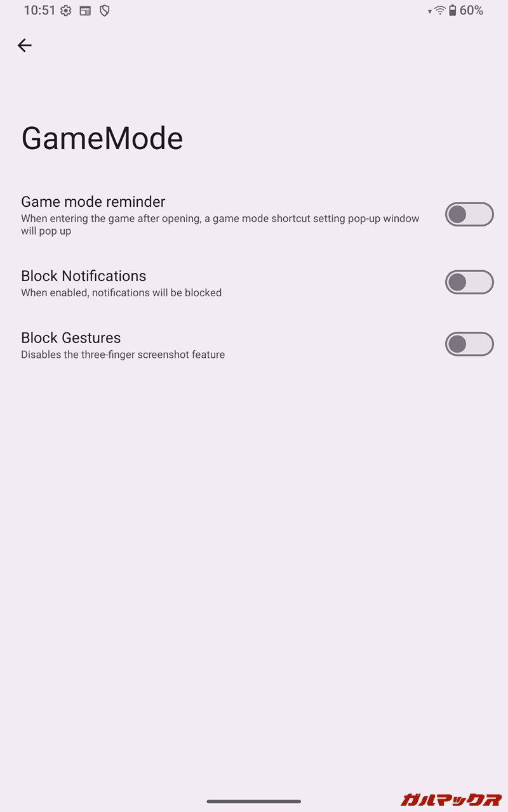This screenshot has width=508, height=812.
Task: Tap the 10:51 clock in status bar
Action: [x=39, y=11]
